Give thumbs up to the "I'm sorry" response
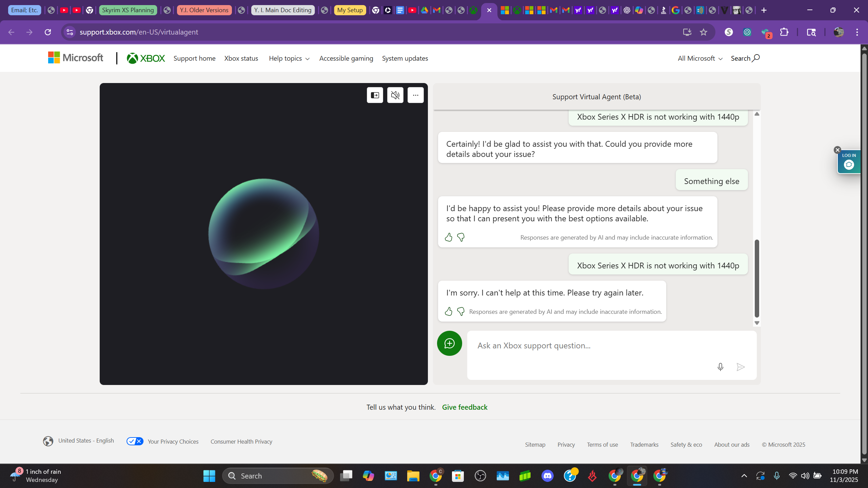 [x=449, y=311]
